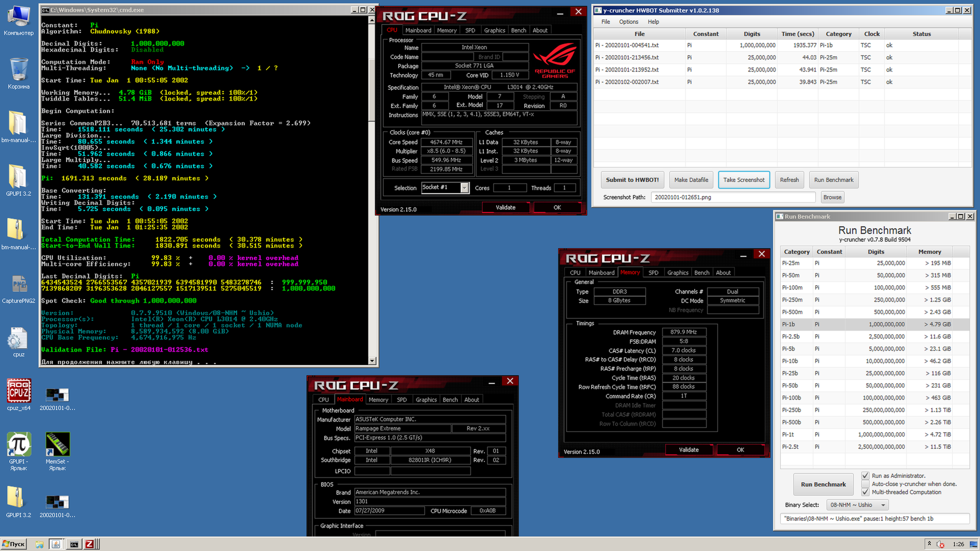Click OK in the memory CPU-Z window
The image size is (980, 551).
pos(740,449)
